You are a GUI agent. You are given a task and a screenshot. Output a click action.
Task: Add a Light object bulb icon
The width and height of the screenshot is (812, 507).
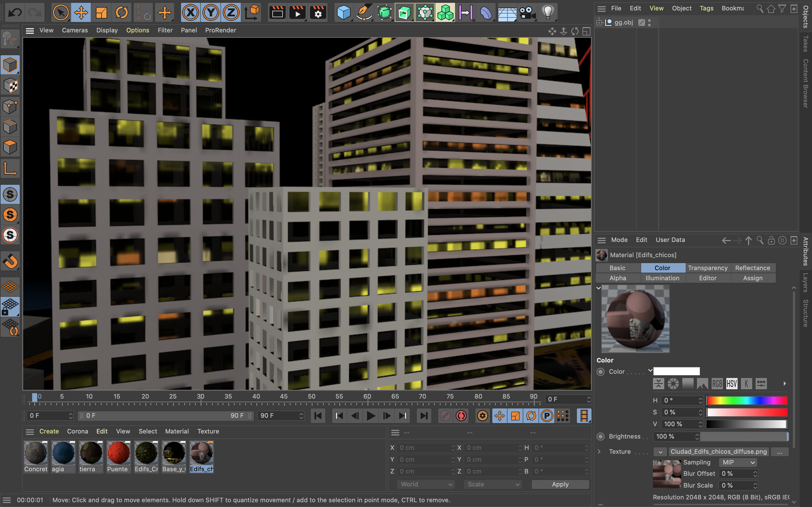pos(548,13)
